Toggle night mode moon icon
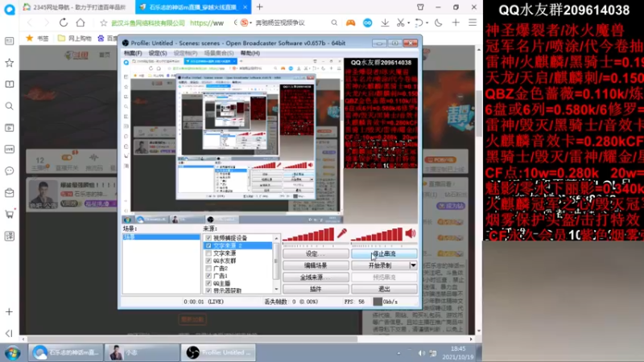644x362 pixels. (x=439, y=23)
